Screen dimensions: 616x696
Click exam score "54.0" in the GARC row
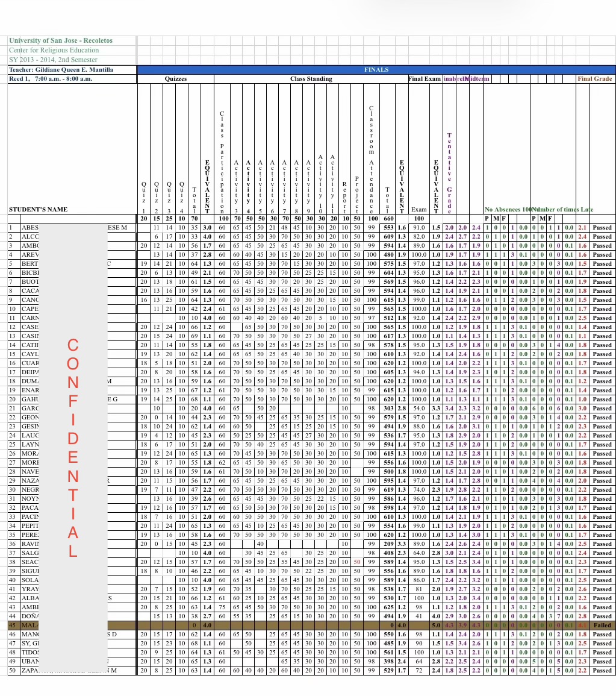(418, 409)
